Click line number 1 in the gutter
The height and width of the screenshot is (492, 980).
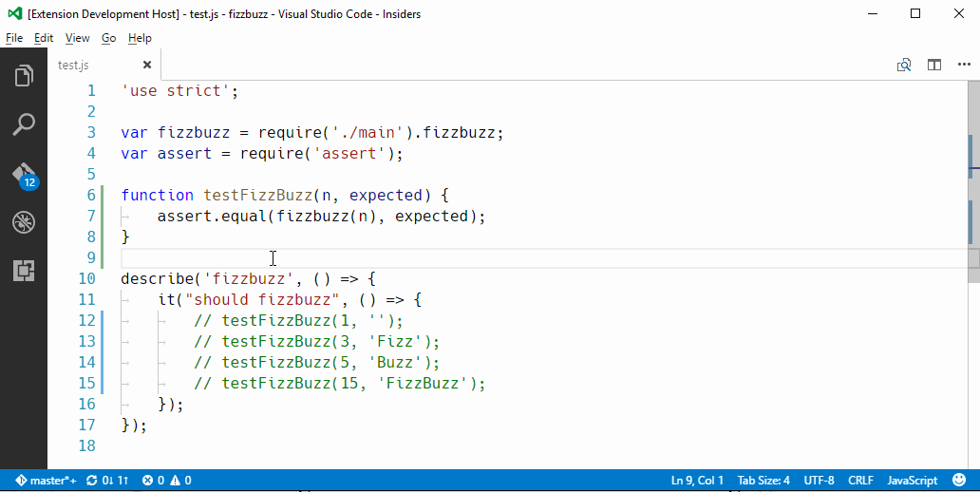click(x=91, y=90)
